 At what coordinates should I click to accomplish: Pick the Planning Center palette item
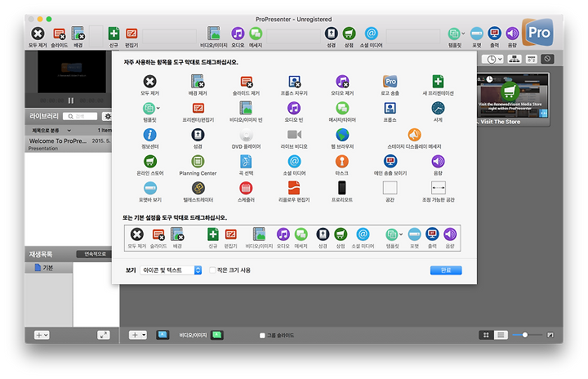[198, 165]
